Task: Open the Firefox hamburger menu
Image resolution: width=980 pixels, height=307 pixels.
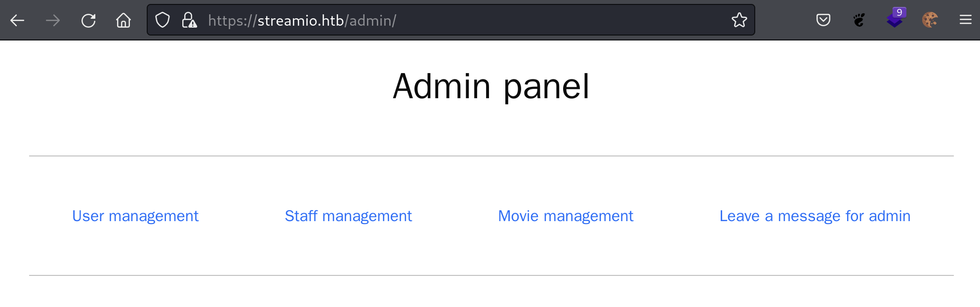Action: pyautogui.click(x=966, y=20)
